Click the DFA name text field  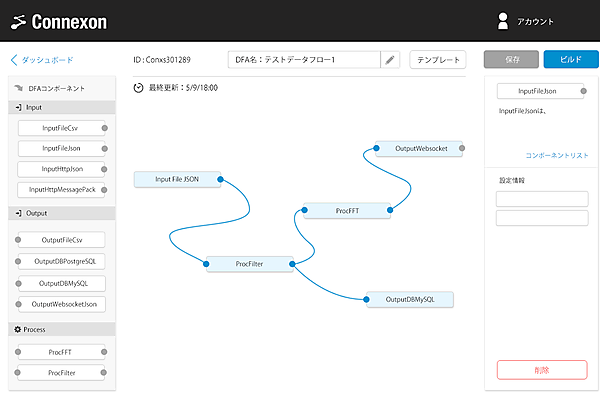tap(304, 60)
